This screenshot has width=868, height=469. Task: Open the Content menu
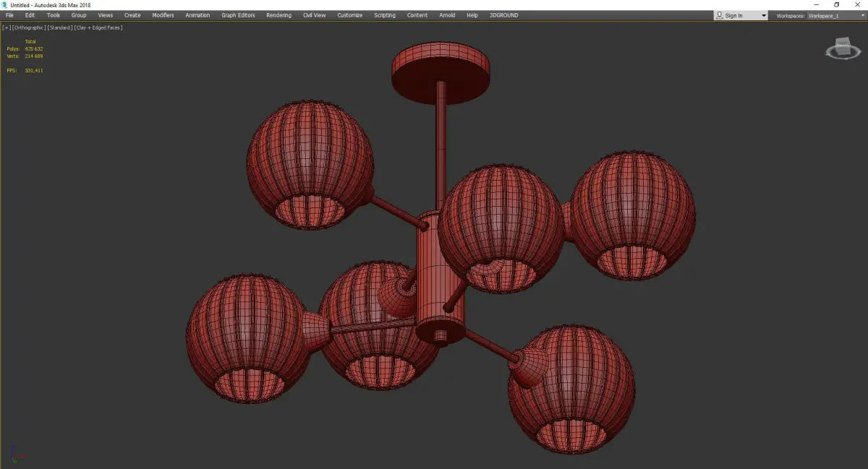pyautogui.click(x=417, y=15)
